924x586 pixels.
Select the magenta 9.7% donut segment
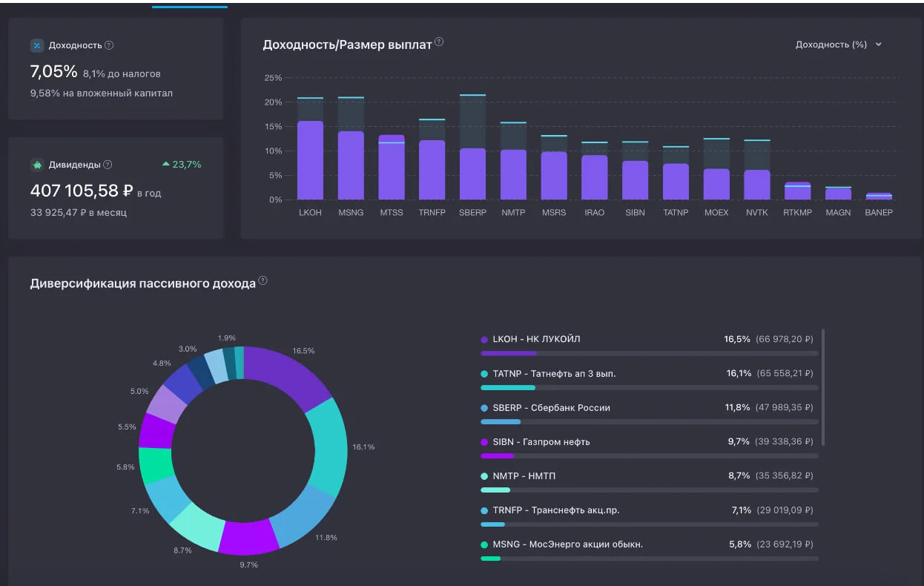click(248, 538)
